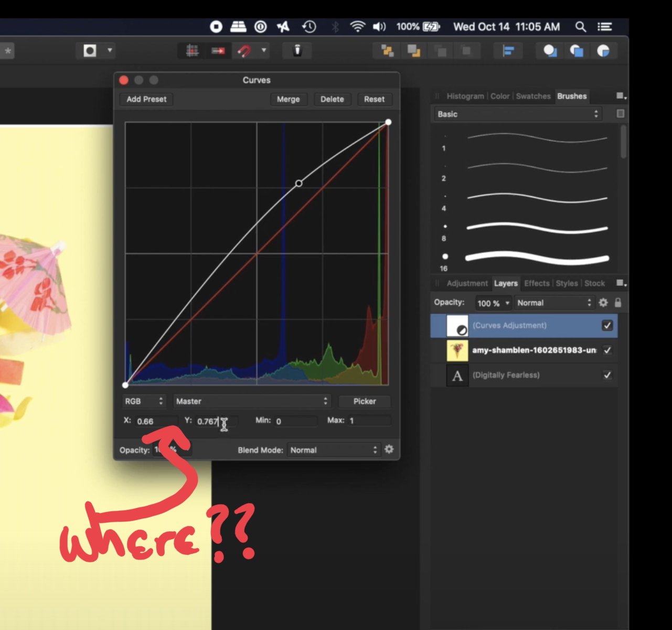This screenshot has height=630, width=672.
Task: Open the layer Opacity 100 % dropdown
Action: [x=493, y=303]
